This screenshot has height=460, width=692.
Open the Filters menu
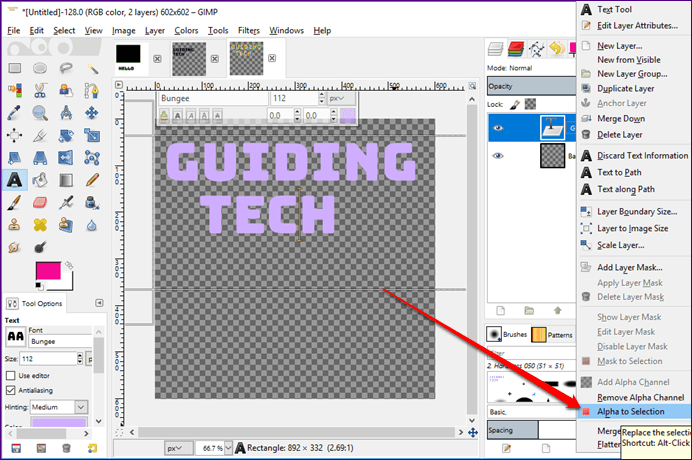pos(248,30)
